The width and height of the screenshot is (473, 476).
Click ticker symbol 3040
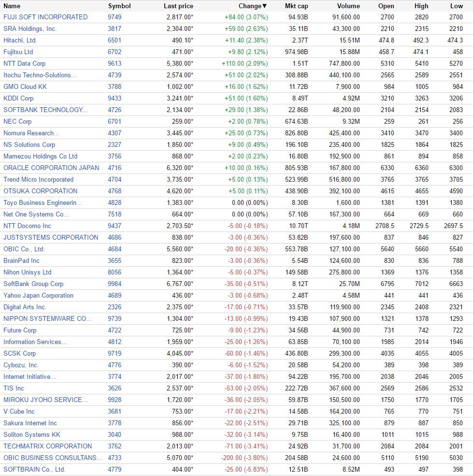[x=115, y=434]
